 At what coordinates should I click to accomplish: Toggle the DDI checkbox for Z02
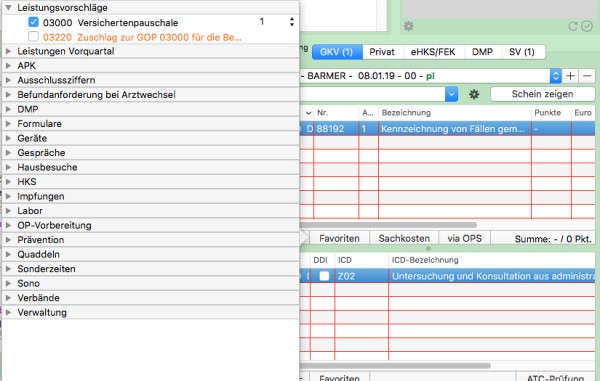(x=324, y=276)
